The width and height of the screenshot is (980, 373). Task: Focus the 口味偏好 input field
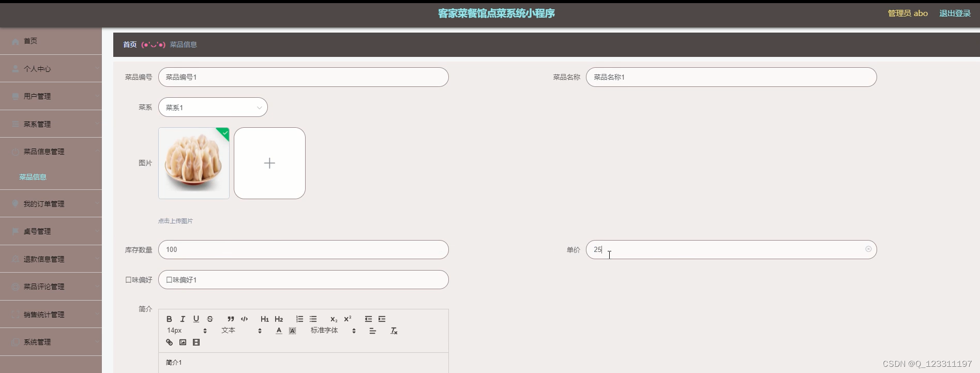coord(303,279)
